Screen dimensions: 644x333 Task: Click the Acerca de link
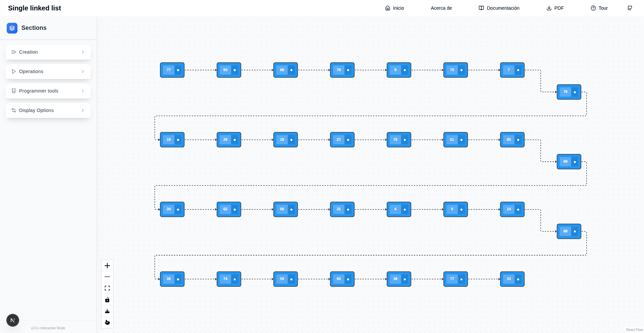441,8
